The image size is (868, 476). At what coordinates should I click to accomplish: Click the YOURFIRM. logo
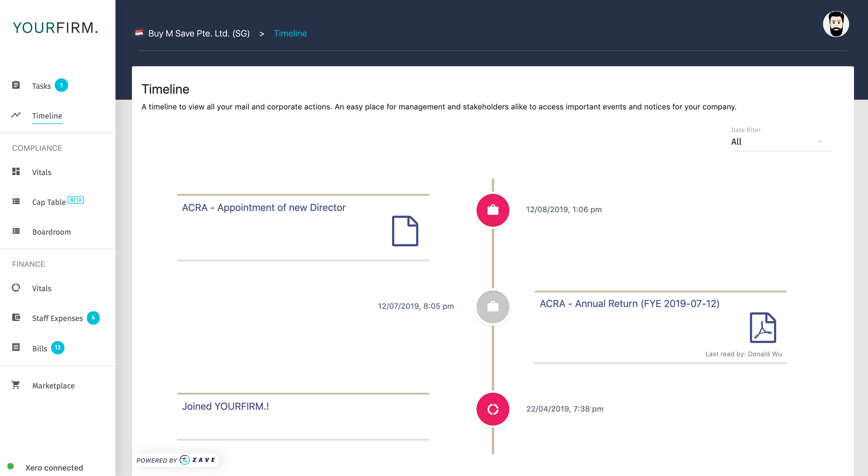pos(56,28)
